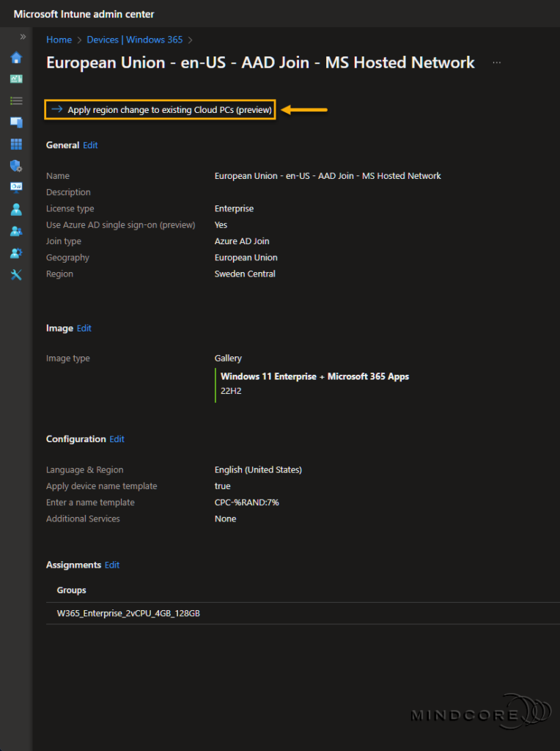
Task: Click the 22H2 image version text
Action: pyautogui.click(x=231, y=391)
